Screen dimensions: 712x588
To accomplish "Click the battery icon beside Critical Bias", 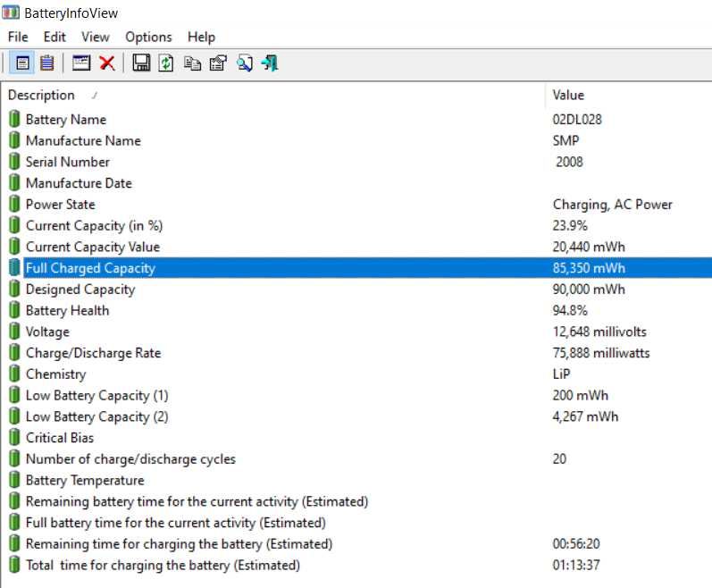I will pos(14,437).
